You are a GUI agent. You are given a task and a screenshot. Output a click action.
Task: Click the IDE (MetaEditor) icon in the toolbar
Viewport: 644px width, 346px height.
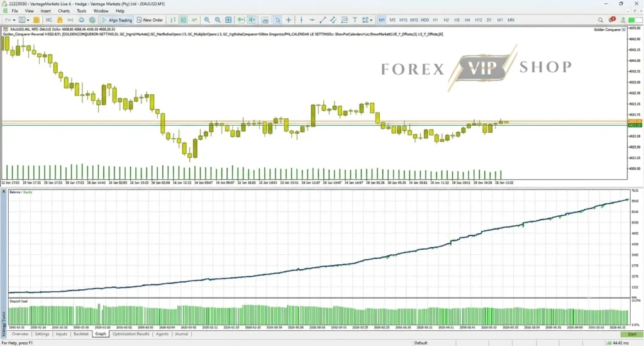click(49, 20)
